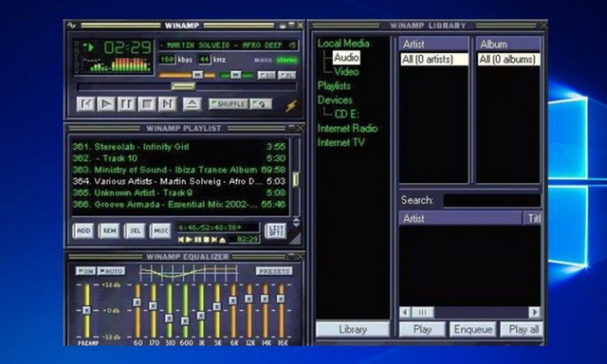The image size is (607, 364).
Task: Open the equalizer Presets menu
Action: (x=274, y=271)
